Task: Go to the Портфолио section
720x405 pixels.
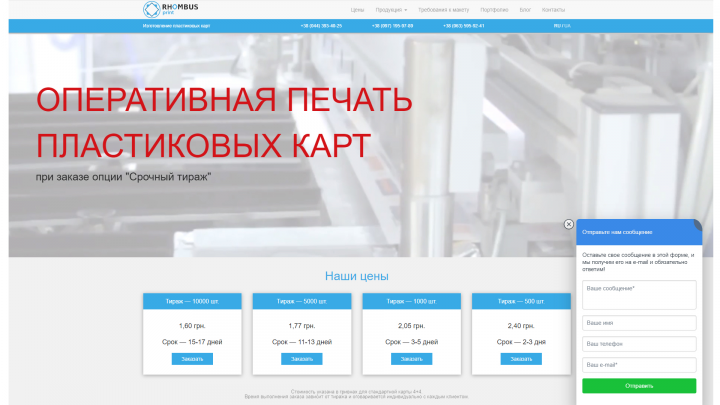Action: pos(494,10)
